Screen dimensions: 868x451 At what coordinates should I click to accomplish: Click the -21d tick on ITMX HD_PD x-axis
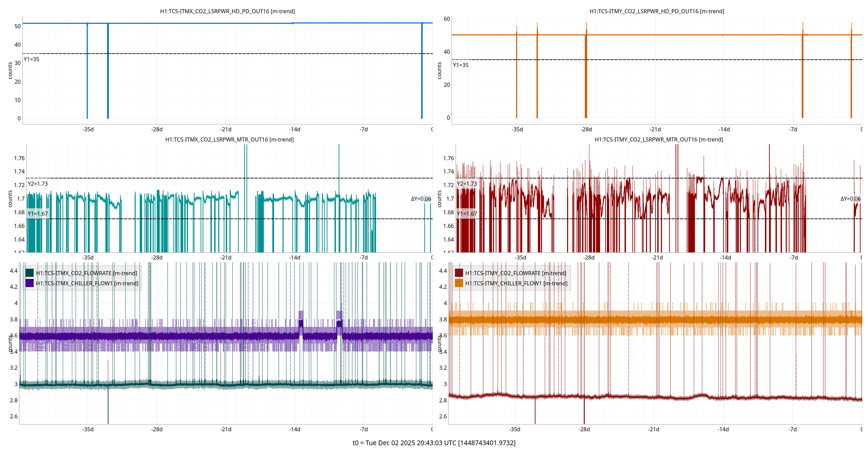pos(226,129)
